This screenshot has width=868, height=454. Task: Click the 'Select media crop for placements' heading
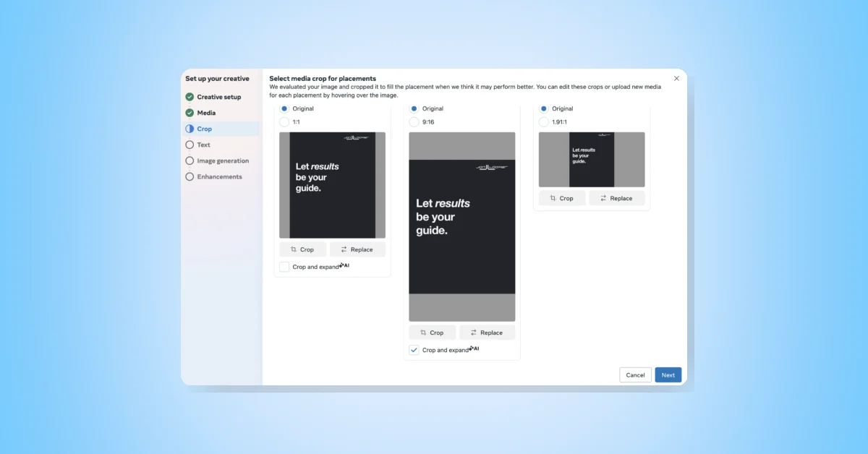pos(323,78)
